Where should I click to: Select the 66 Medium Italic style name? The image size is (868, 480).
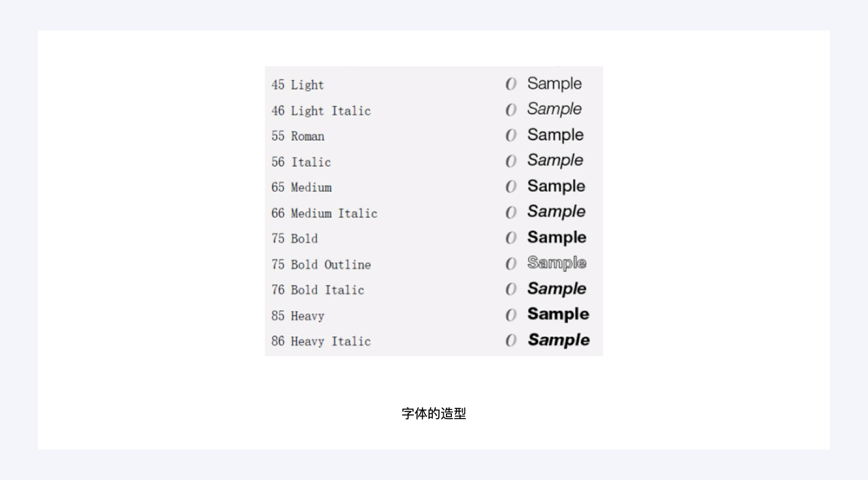324,213
